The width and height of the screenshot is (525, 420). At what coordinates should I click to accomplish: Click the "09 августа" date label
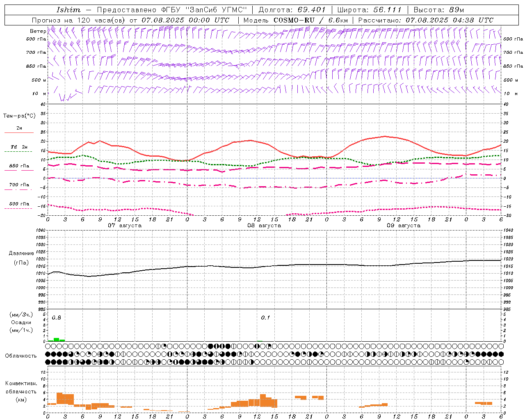pyautogui.click(x=404, y=226)
